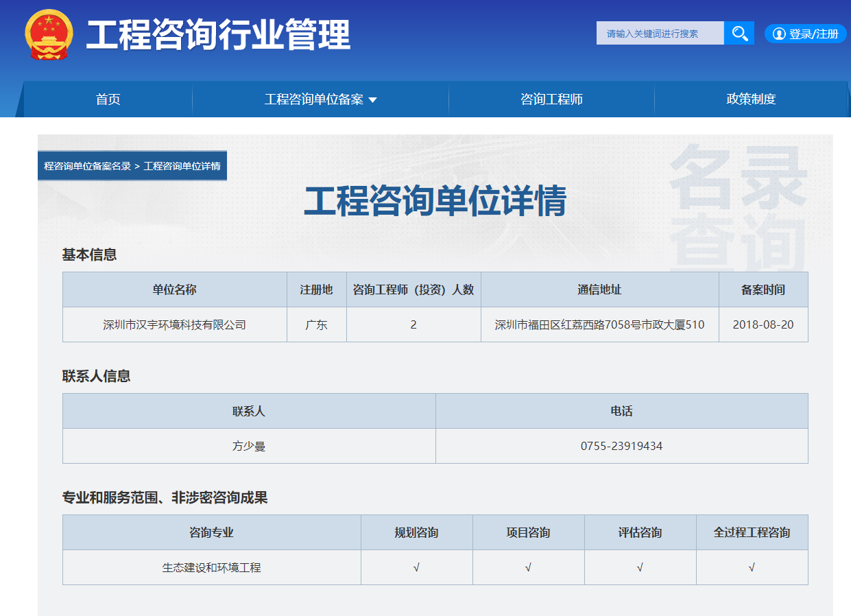Image resolution: width=851 pixels, height=616 pixels.
Task: Select the 咨询工程师 navigation tab
Action: (551, 99)
